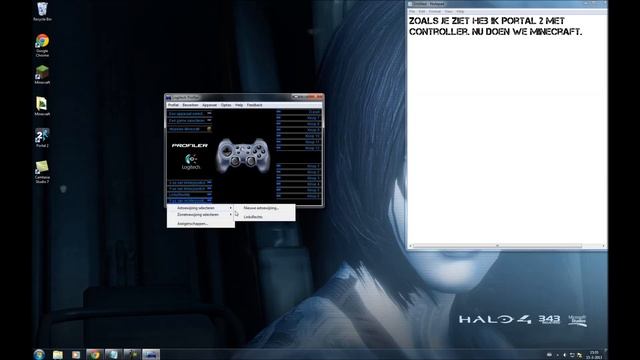Open the Help menu in Logitech Profiler
Image resolution: width=640 pixels, height=360 pixels.
[x=239, y=105]
